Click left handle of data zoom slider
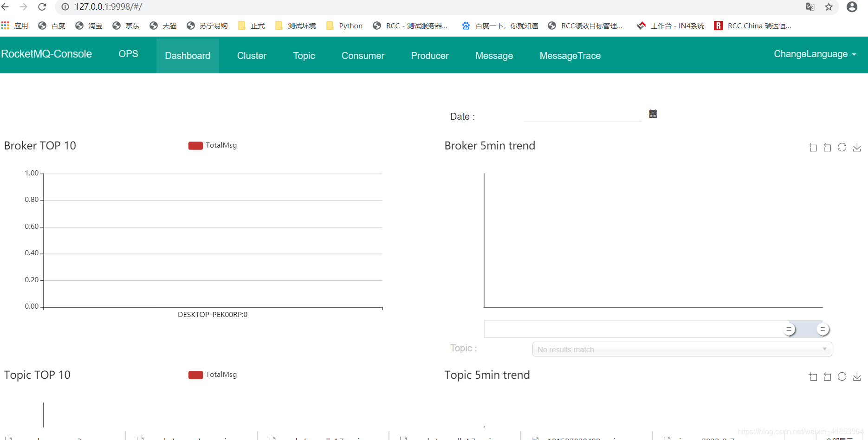 789,330
